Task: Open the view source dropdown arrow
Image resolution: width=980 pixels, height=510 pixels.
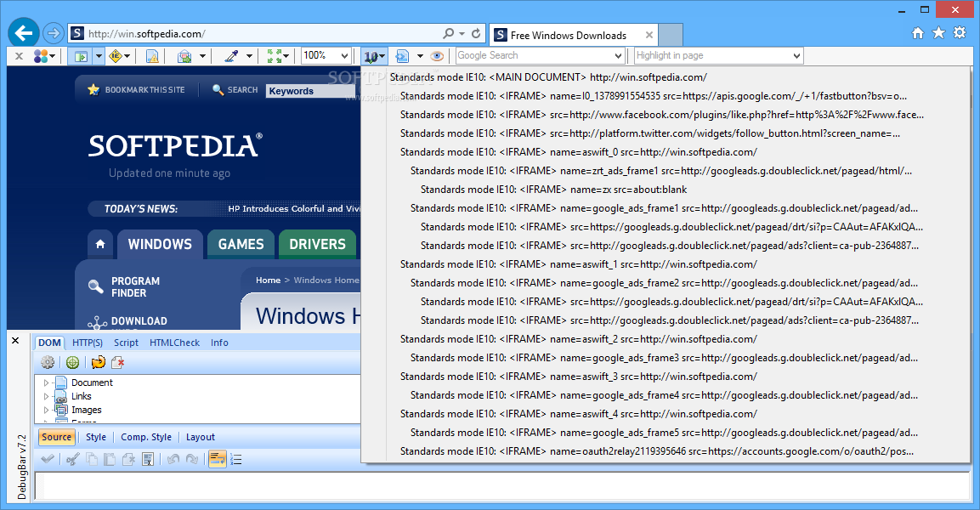Action: tap(420, 56)
